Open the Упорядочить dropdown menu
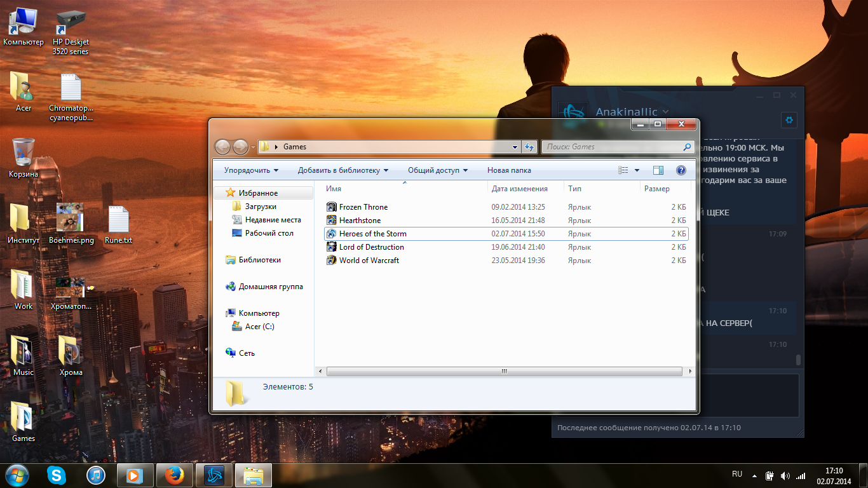The height and width of the screenshot is (488, 868). click(x=251, y=170)
